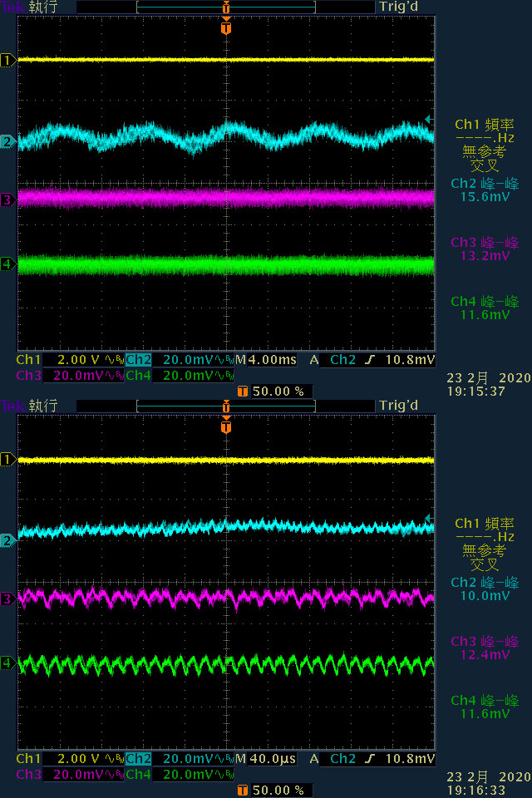Click channel 3 ground marker in 4.00ms capture
532x798 pixels.
[7, 199]
